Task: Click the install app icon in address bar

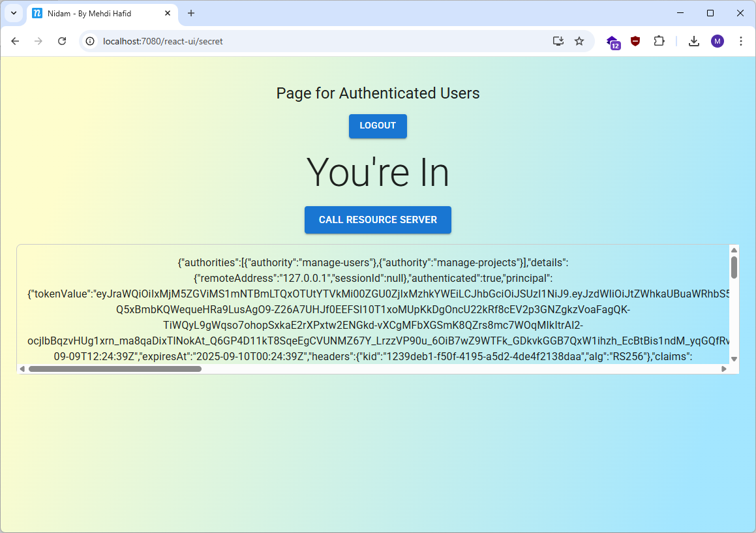Action: click(558, 41)
